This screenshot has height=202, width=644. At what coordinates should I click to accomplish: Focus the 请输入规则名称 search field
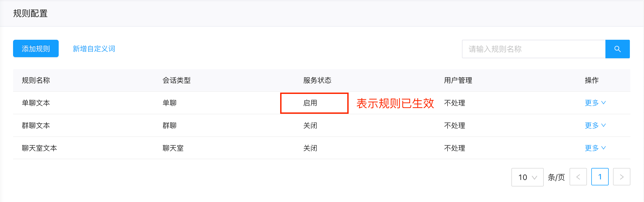point(534,49)
